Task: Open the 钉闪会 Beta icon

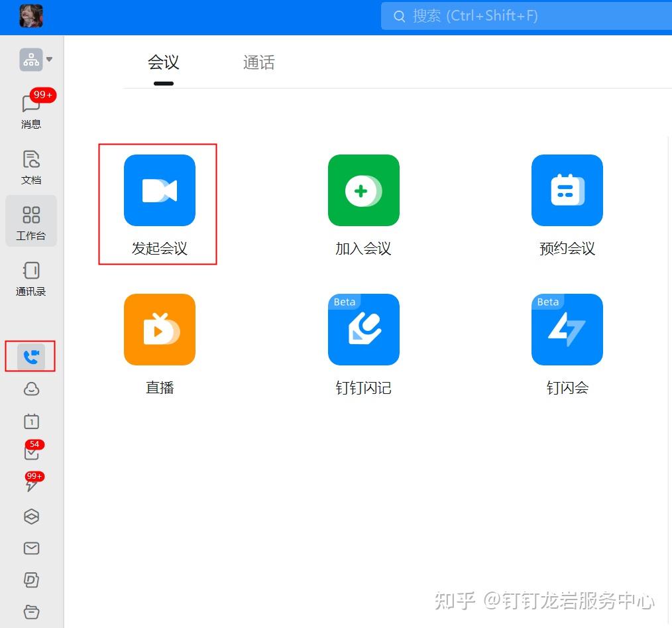Action: tap(567, 330)
